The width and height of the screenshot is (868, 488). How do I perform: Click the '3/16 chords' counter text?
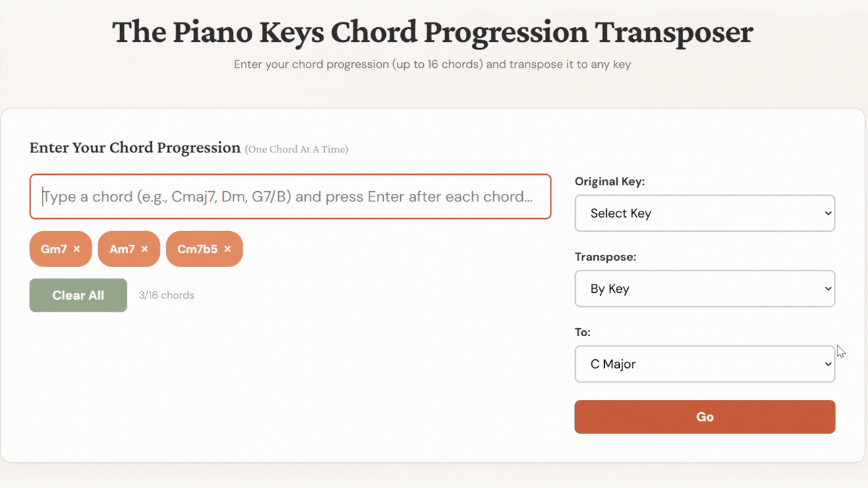click(x=166, y=296)
